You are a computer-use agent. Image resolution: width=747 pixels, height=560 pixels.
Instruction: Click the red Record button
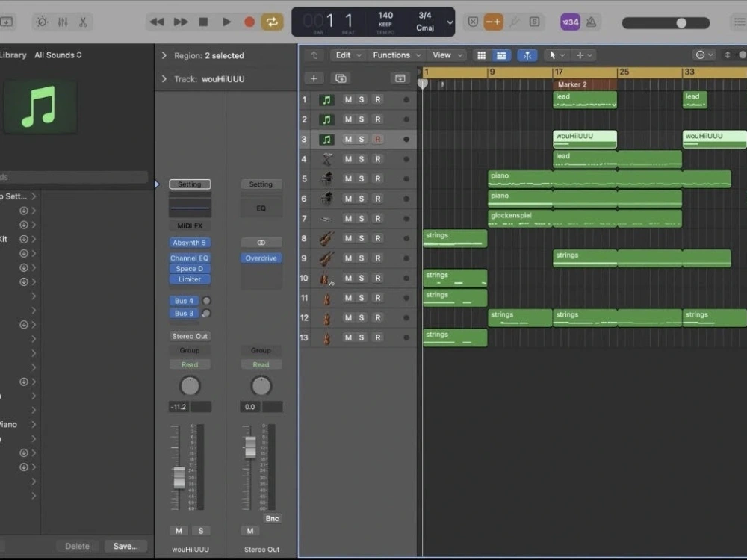point(249,22)
